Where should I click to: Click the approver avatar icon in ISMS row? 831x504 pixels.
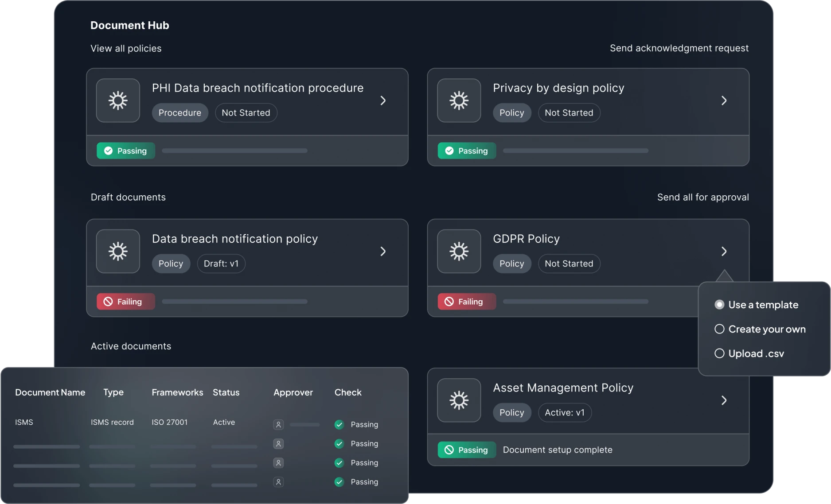pyautogui.click(x=278, y=425)
